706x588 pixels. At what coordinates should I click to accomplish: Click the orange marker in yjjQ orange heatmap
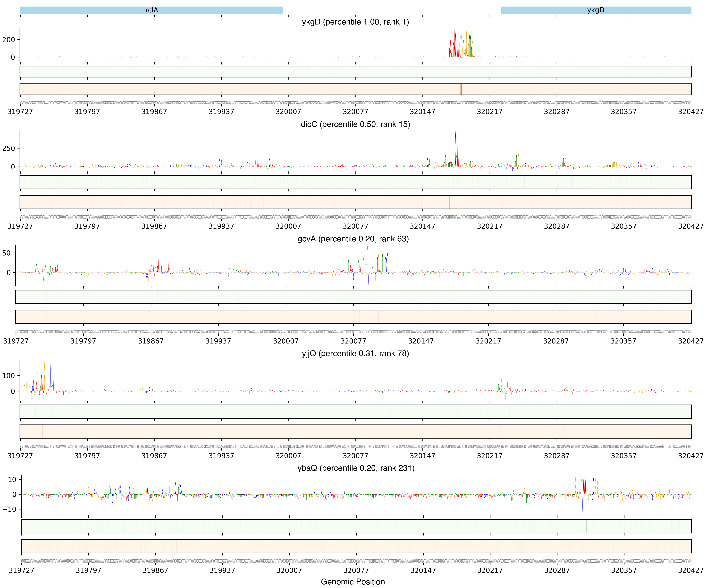click(42, 431)
